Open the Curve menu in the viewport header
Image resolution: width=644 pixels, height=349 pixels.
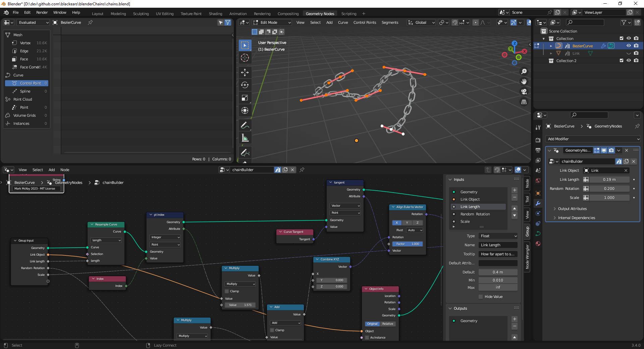coord(343,22)
